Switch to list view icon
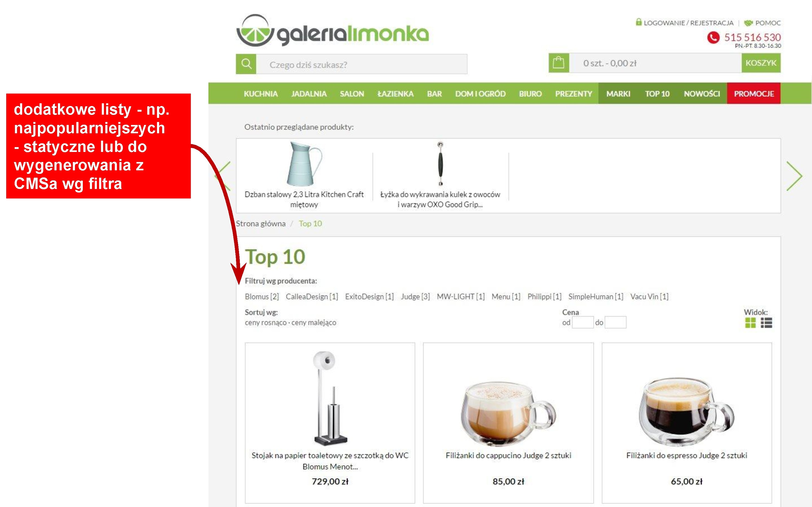The width and height of the screenshot is (812, 507). (766, 323)
